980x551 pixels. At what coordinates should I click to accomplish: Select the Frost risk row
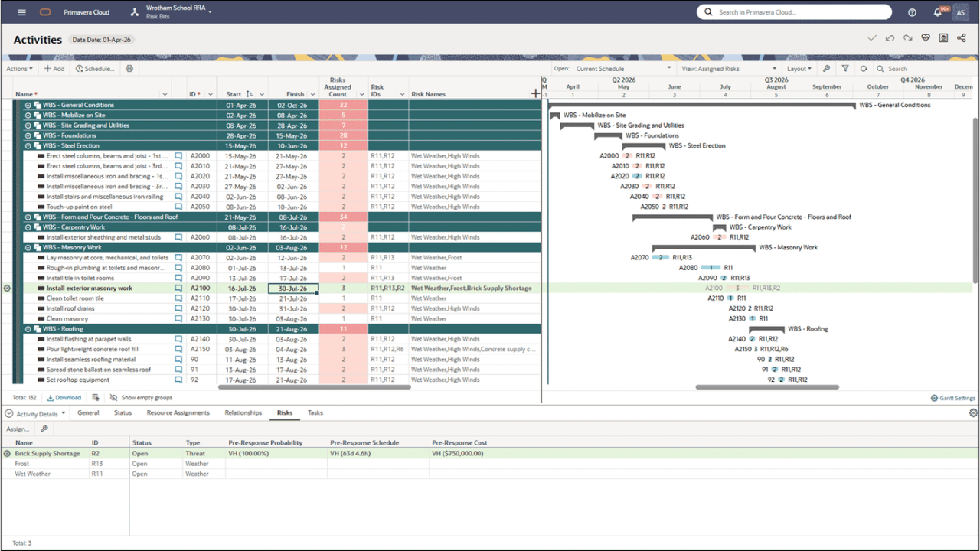(x=490, y=464)
